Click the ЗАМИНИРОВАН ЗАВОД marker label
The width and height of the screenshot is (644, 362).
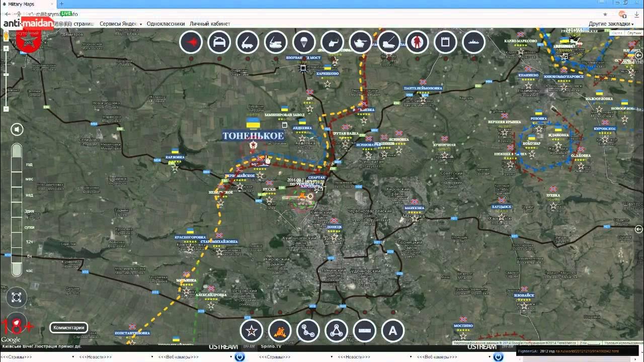[x=284, y=115]
